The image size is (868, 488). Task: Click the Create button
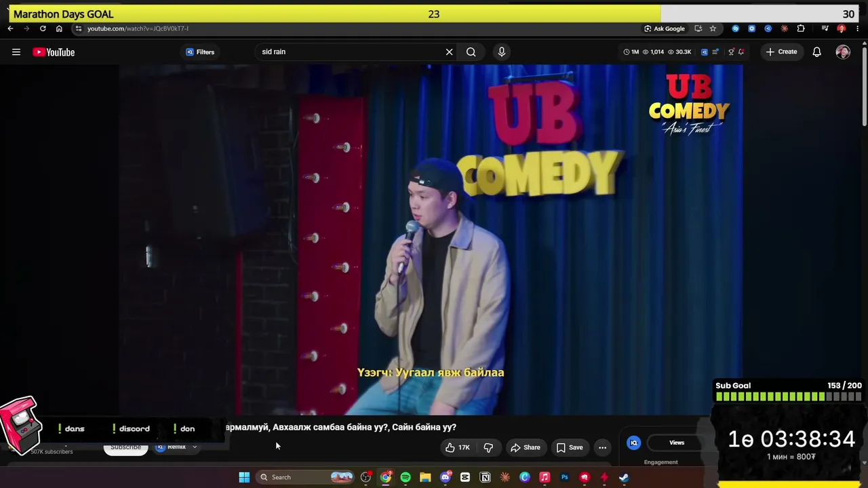tap(781, 52)
